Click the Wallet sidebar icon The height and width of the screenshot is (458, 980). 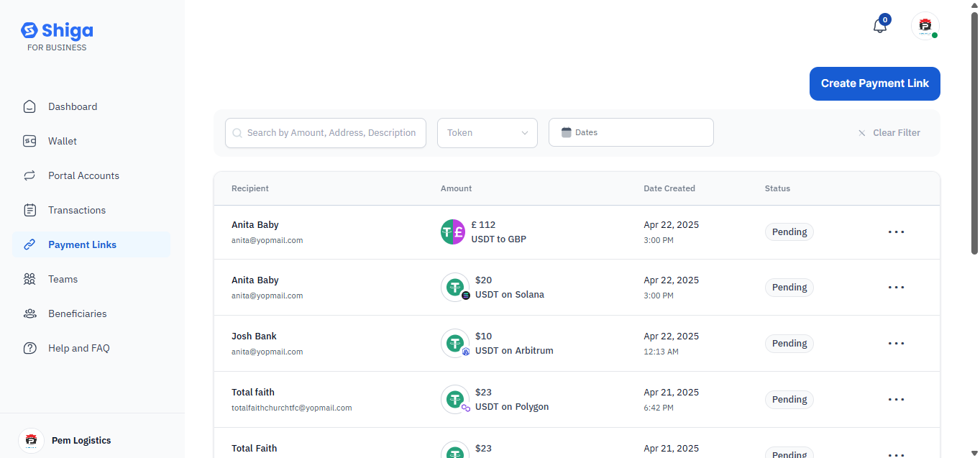coord(29,141)
